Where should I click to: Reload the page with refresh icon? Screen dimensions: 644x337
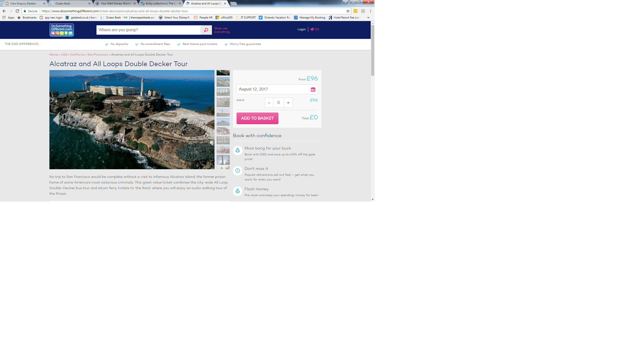[x=17, y=11]
